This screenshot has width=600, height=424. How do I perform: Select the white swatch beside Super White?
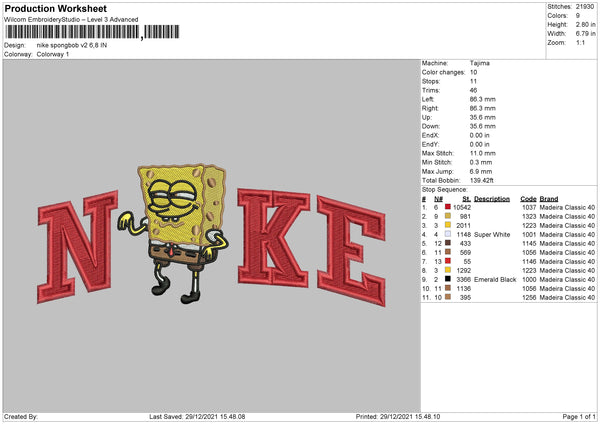[448, 234]
